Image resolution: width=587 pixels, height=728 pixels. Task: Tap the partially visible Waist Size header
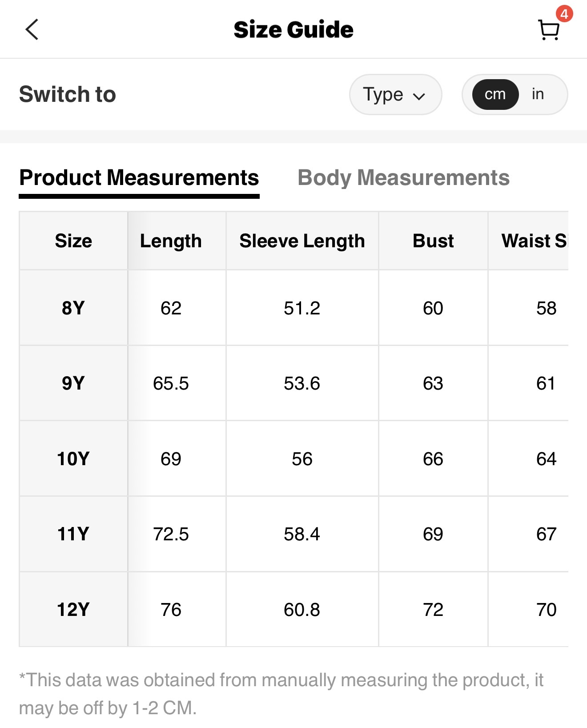[x=534, y=241]
